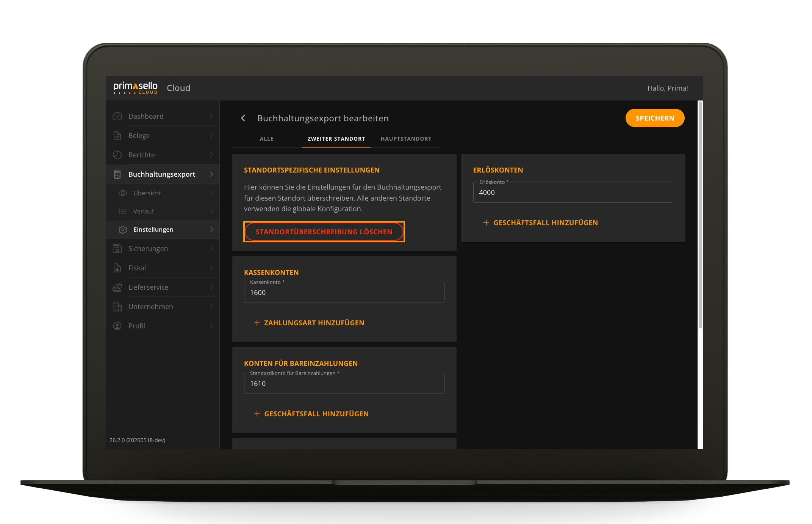Open the Sicherungen menu label
The image size is (812, 524).
point(148,249)
